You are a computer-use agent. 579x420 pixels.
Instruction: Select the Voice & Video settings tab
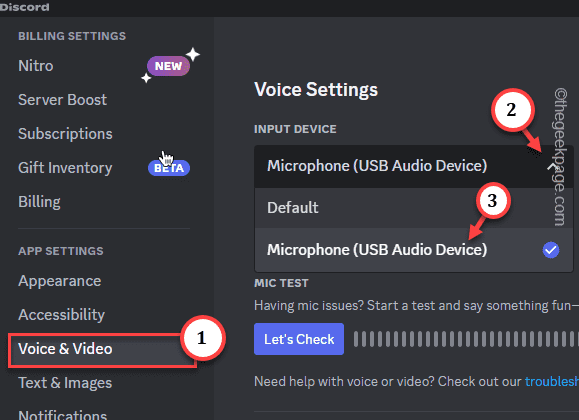click(x=102, y=349)
